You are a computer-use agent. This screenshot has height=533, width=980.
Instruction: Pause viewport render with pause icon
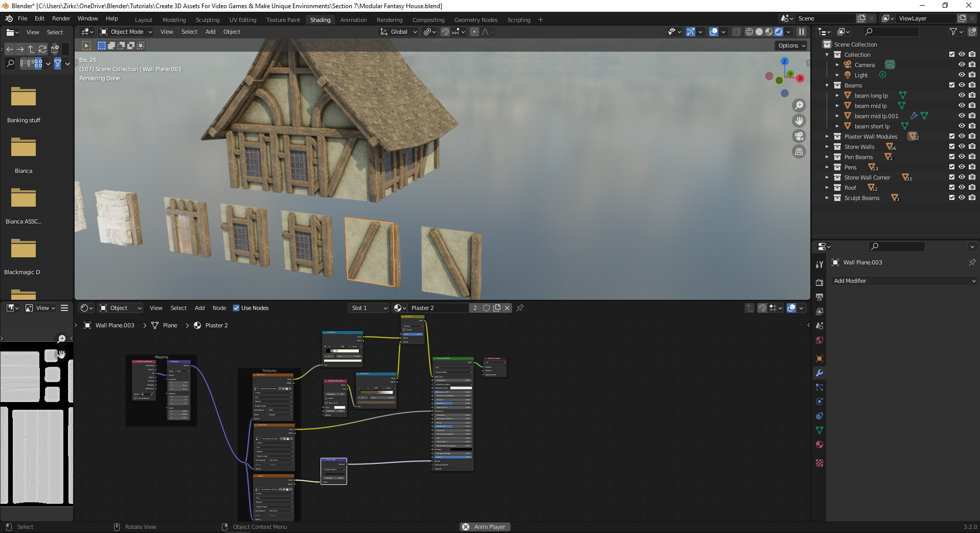pos(802,32)
